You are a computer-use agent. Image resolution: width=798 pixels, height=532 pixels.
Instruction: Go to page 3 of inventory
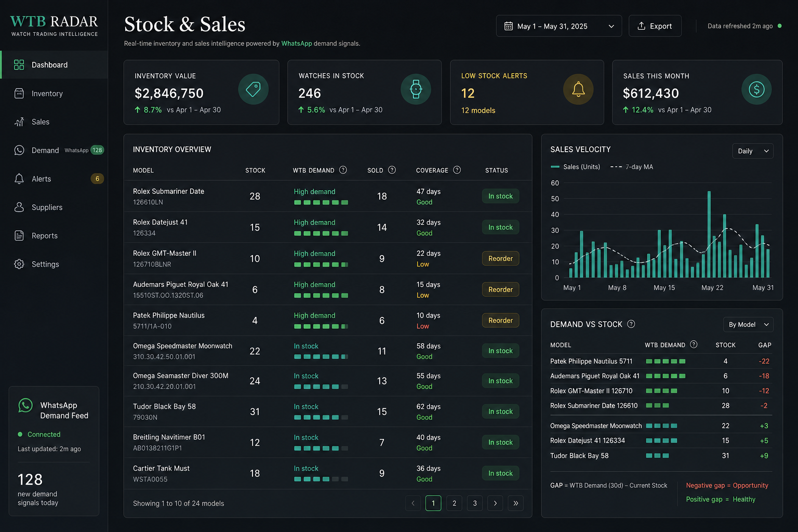(x=475, y=503)
